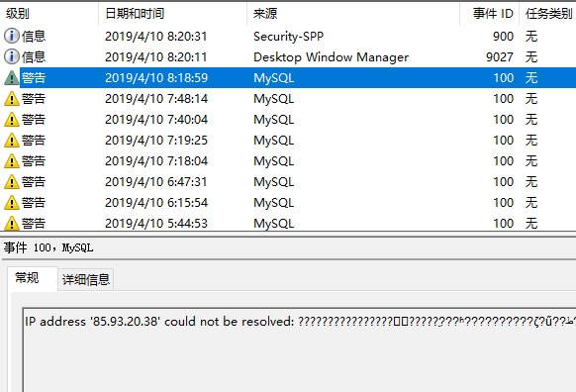The width and height of the screenshot is (576, 392).
Task: Click warning icon of the 6:47:31 event
Action: pos(12,182)
